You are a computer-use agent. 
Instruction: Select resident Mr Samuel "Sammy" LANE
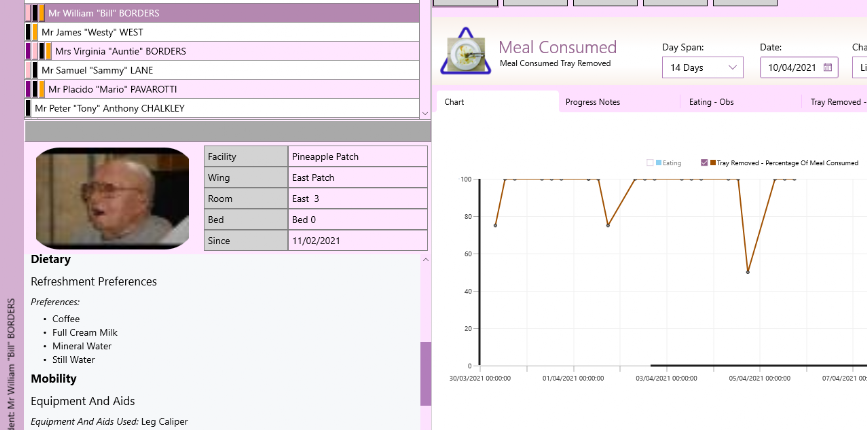[x=222, y=70]
